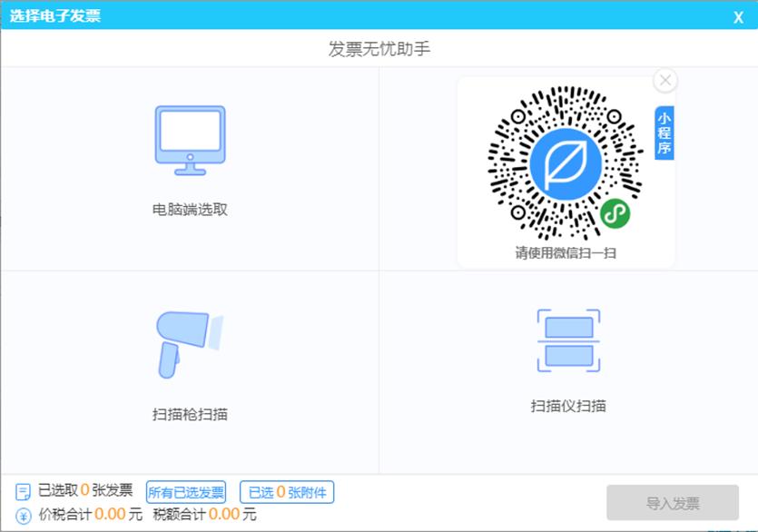758x532 pixels.
Task: Click the 价税合计 0.00 元 text
Action: (91, 514)
